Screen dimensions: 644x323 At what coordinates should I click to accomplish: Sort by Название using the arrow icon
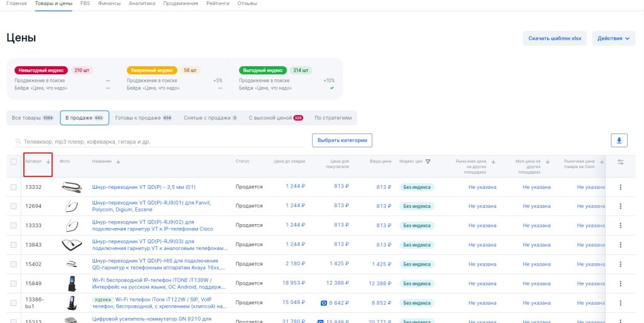118,162
